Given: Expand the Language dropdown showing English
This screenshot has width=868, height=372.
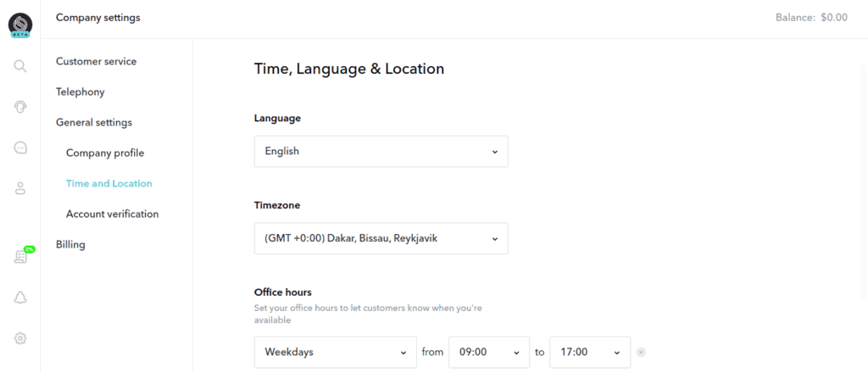Looking at the screenshot, I should [381, 151].
